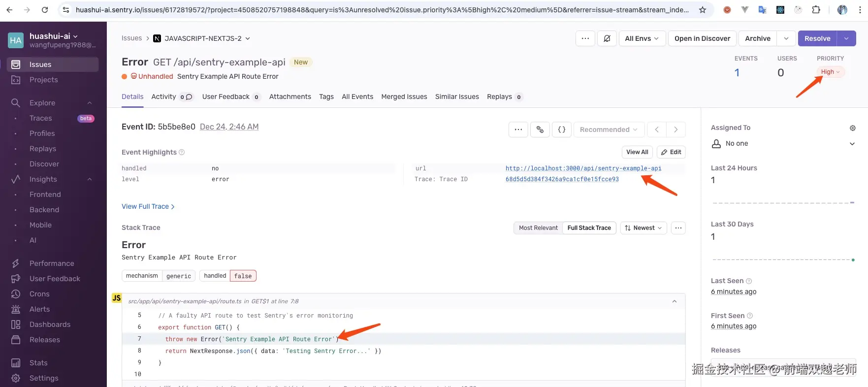Click Open in Discover button
Screen dimensions: 868x387
point(702,38)
